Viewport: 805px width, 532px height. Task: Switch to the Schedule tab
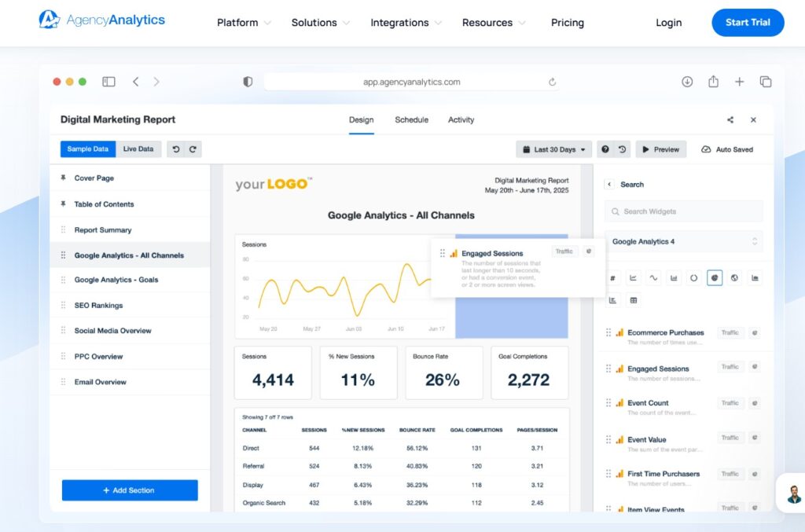click(x=411, y=120)
